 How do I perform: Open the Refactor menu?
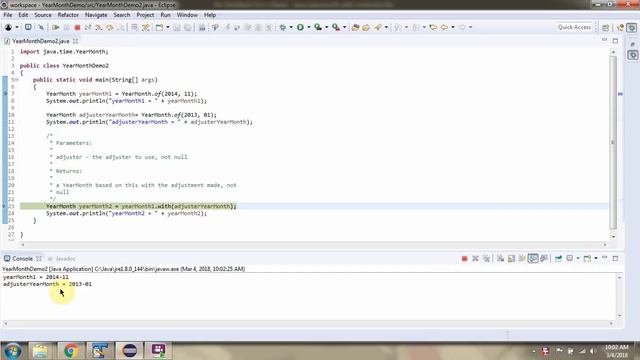(x=68, y=15)
